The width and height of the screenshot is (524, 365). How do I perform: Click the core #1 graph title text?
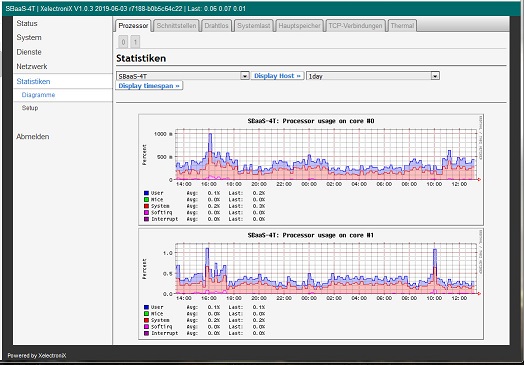click(x=311, y=235)
